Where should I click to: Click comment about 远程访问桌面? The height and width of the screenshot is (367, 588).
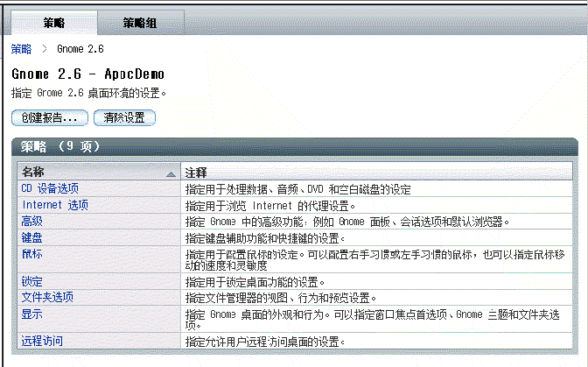click(x=265, y=342)
